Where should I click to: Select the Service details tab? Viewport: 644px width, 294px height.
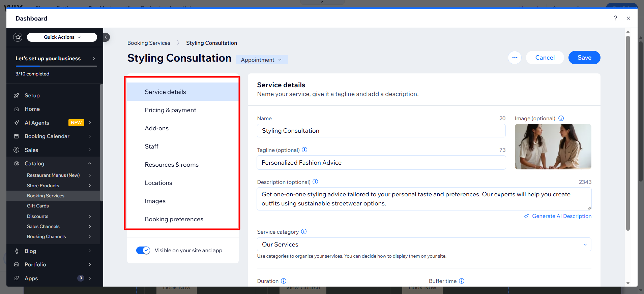click(x=183, y=92)
